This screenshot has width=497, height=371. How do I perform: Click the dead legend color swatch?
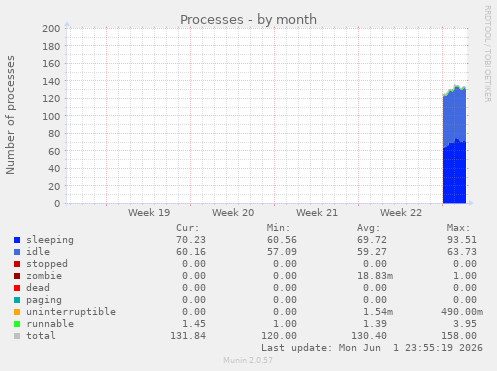click(x=17, y=288)
